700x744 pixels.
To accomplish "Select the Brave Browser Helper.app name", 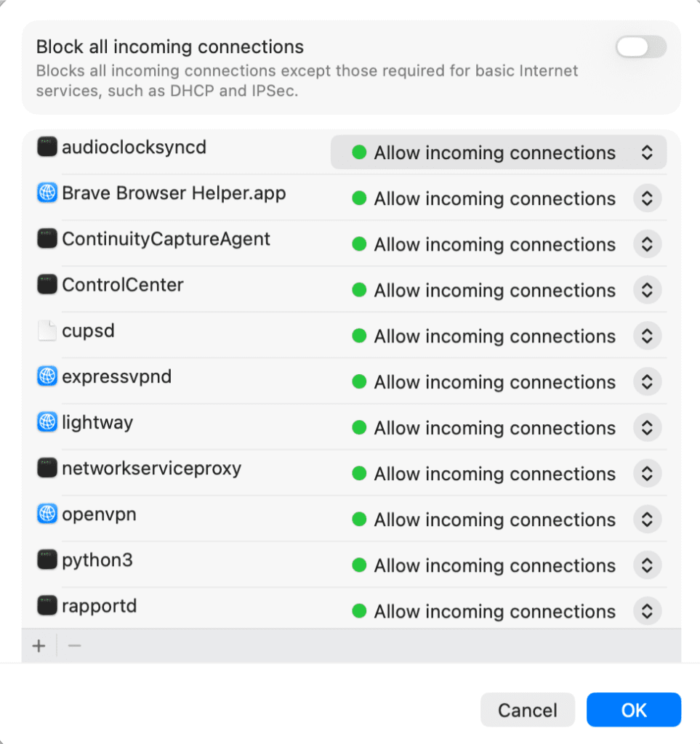I will click(174, 193).
